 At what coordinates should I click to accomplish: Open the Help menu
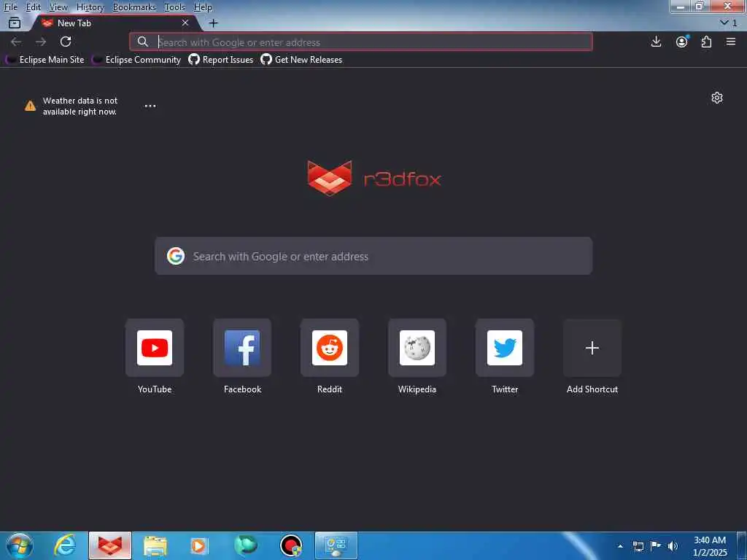tap(203, 7)
